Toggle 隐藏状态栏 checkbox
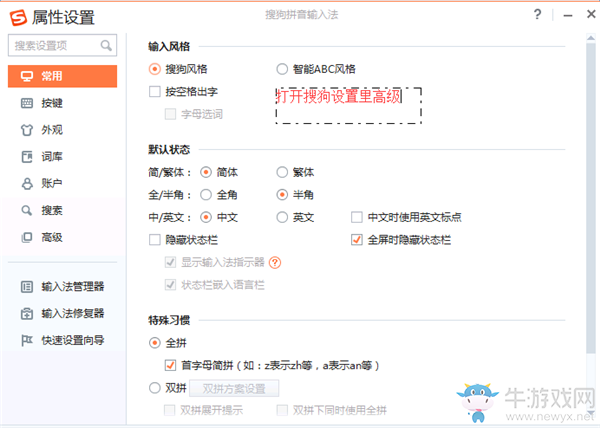The height and width of the screenshot is (428, 600). click(x=155, y=240)
